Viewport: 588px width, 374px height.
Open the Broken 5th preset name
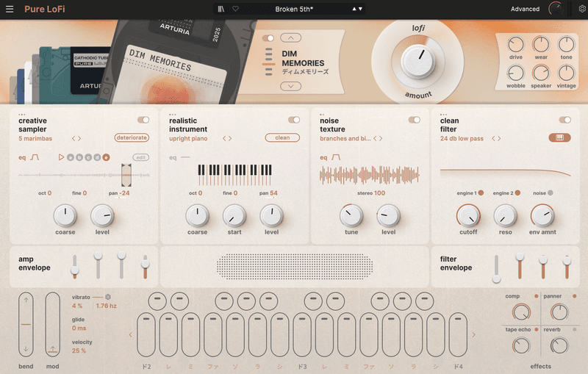[x=293, y=9]
